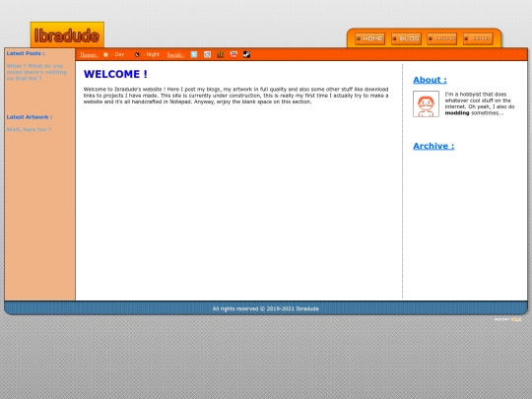Click the avatar picture in About section
Image resolution: width=532 pixels, height=399 pixels.
(426, 103)
